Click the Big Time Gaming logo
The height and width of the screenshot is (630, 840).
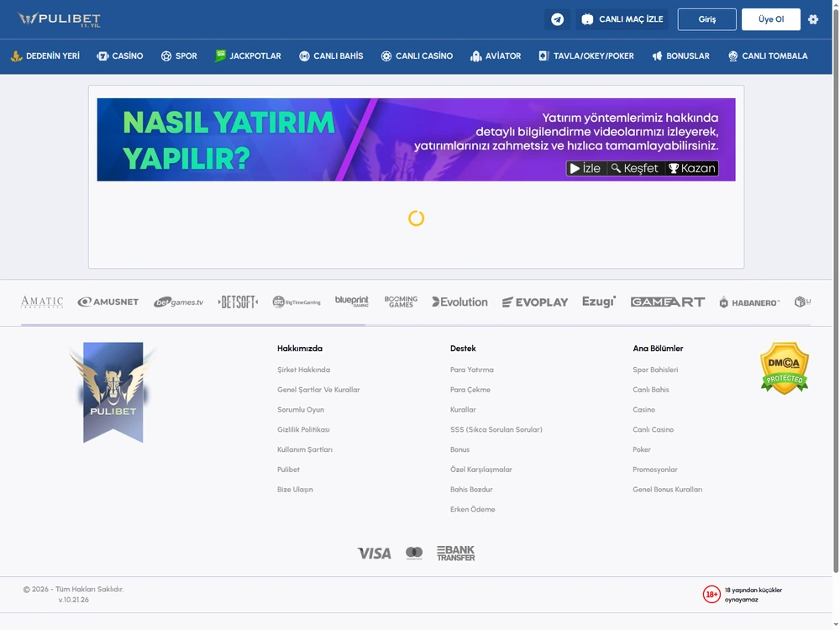pos(297,302)
